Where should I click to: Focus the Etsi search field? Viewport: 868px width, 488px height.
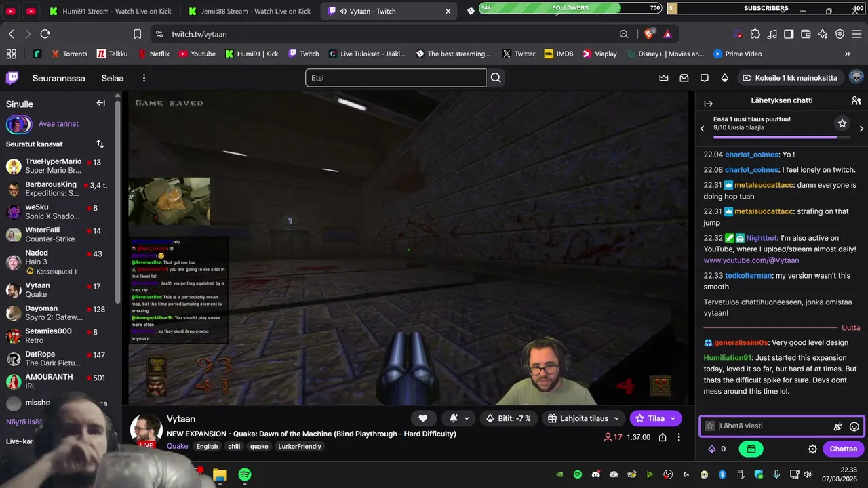click(395, 78)
